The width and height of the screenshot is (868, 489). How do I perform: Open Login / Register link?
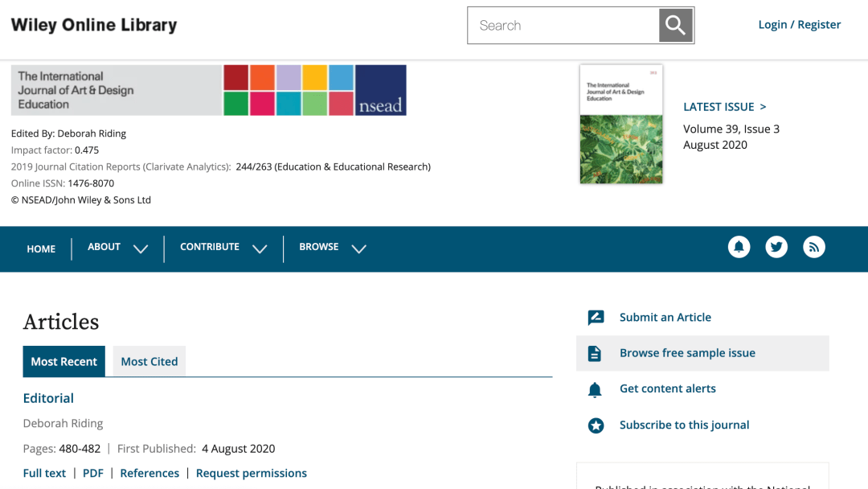pyautogui.click(x=800, y=24)
